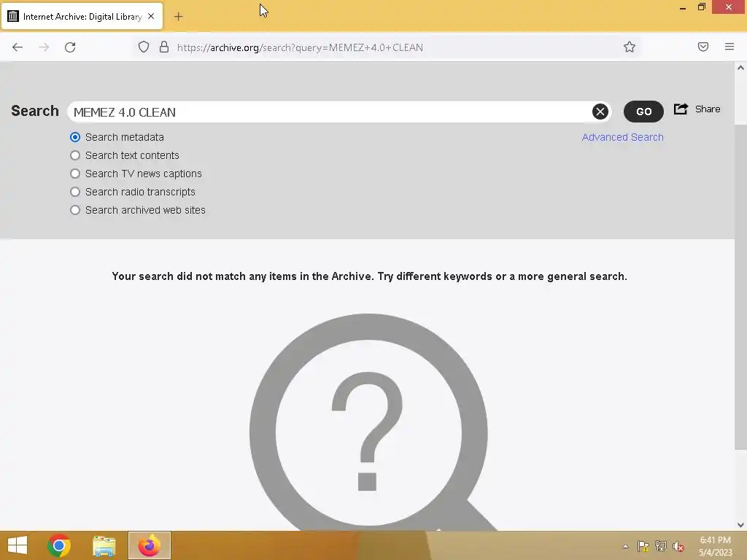Click the Share arrow icon
Screen dimensions: 747x560
pyautogui.click(x=681, y=109)
